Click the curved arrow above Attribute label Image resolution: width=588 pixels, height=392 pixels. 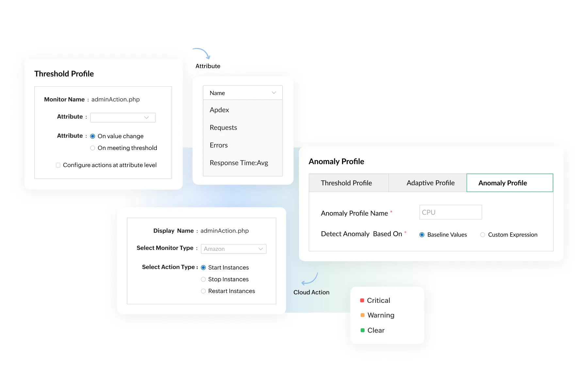[x=201, y=54]
